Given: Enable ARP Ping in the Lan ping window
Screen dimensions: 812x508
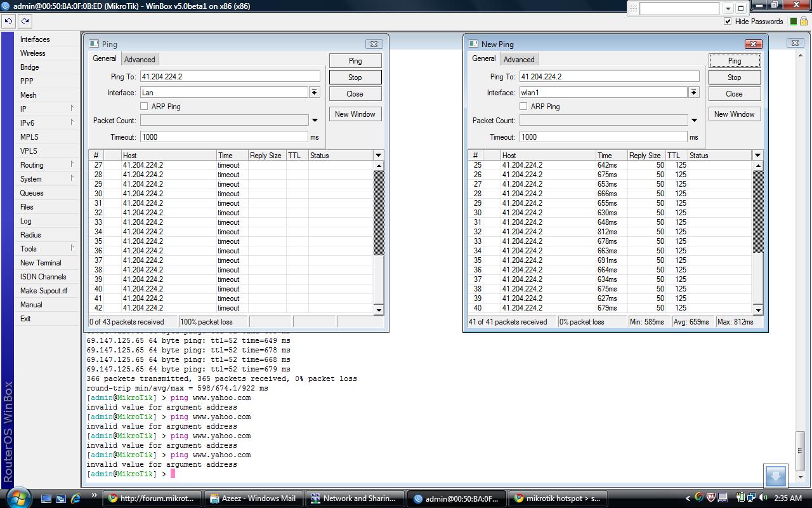Looking at the screenshot, I should click(144, 107).
